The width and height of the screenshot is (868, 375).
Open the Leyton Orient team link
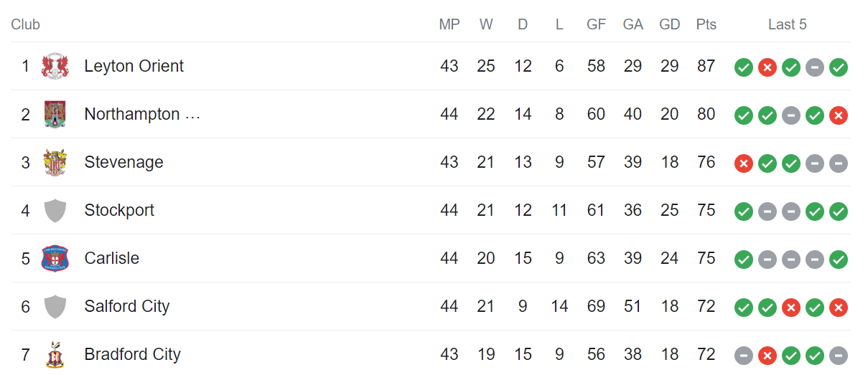pos(134,66)
